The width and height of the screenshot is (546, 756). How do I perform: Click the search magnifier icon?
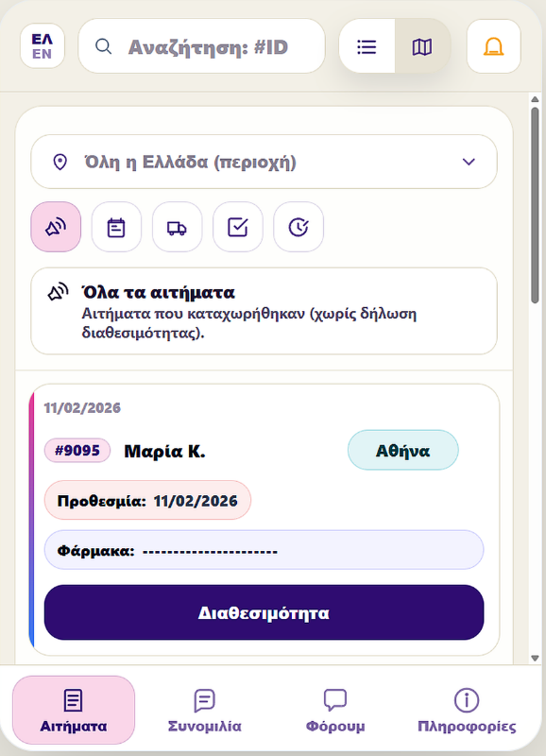104,45
